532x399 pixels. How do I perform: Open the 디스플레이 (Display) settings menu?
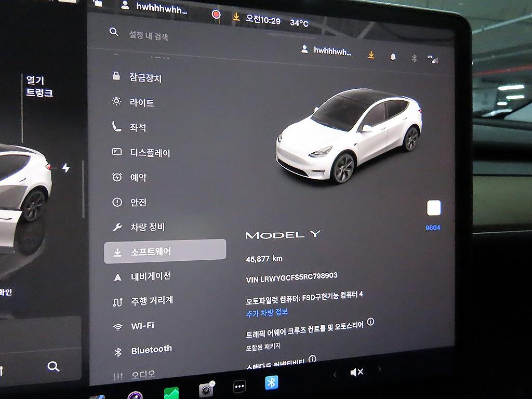point(141,153)
